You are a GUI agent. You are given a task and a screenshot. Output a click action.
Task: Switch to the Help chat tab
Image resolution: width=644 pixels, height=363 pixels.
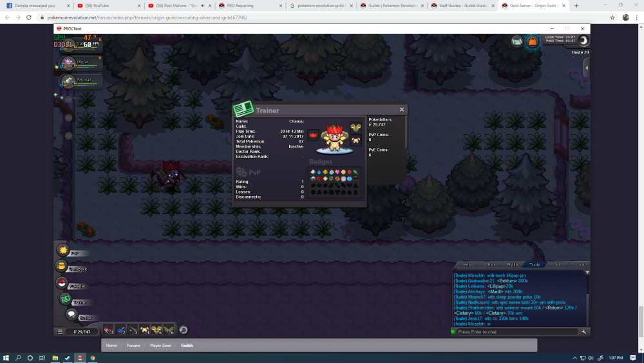click(468, 264)
